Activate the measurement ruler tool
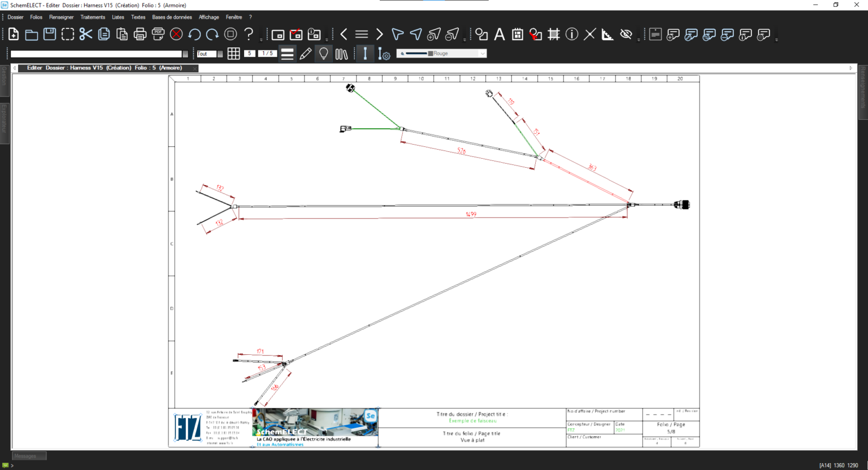868x470 pixels. [x=607, y=34]
